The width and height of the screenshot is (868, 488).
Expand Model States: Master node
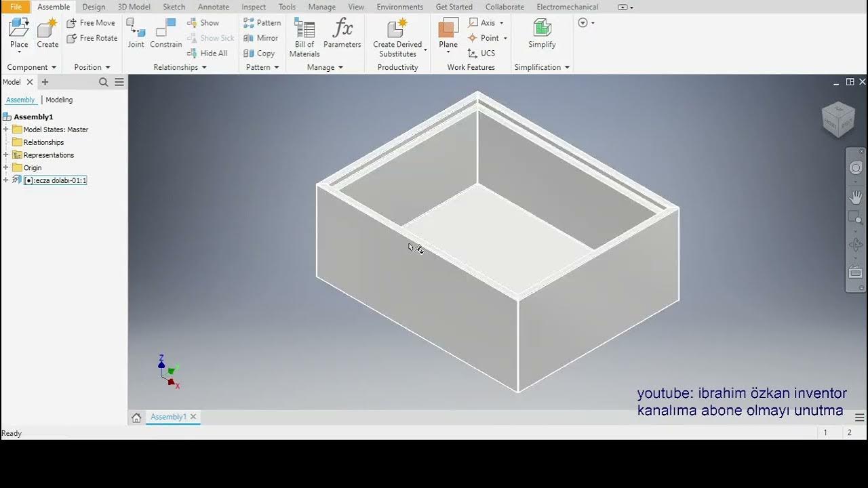click(6, 129)
